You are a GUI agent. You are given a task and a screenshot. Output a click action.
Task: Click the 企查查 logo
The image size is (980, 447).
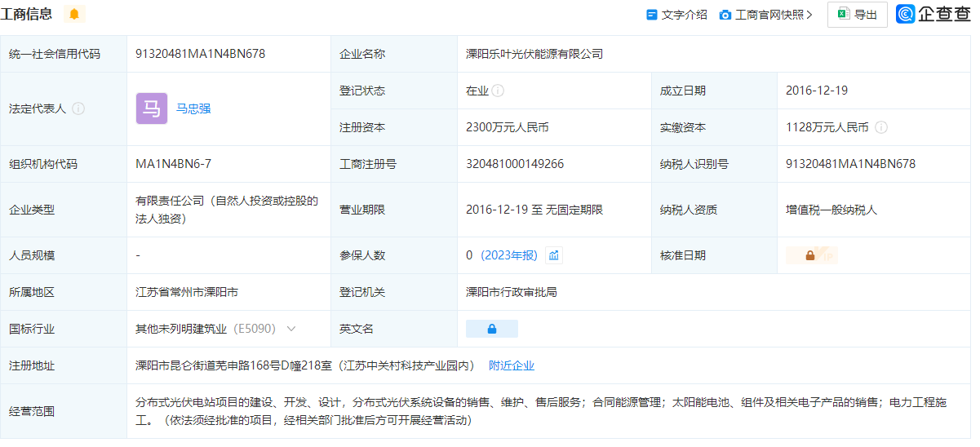(933, 14)
